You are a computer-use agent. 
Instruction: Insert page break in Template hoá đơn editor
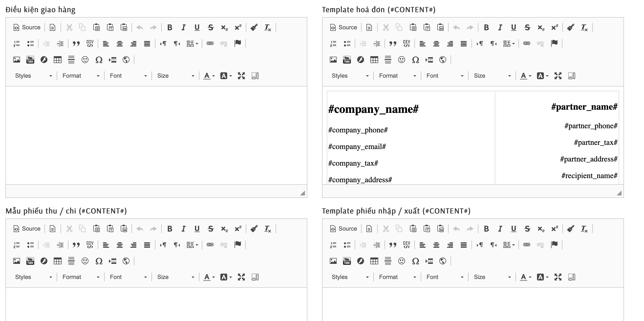coord(429,60)
